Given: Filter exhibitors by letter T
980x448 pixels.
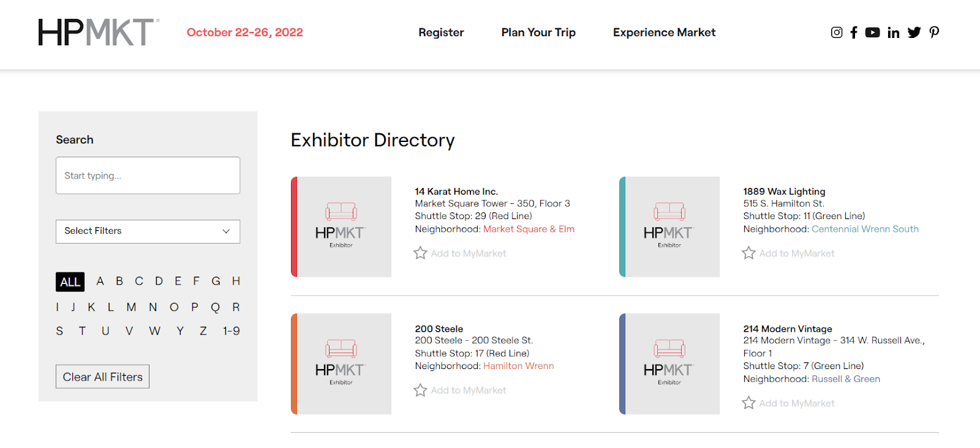Looking at the screenshot, I should tap(82, 331).
